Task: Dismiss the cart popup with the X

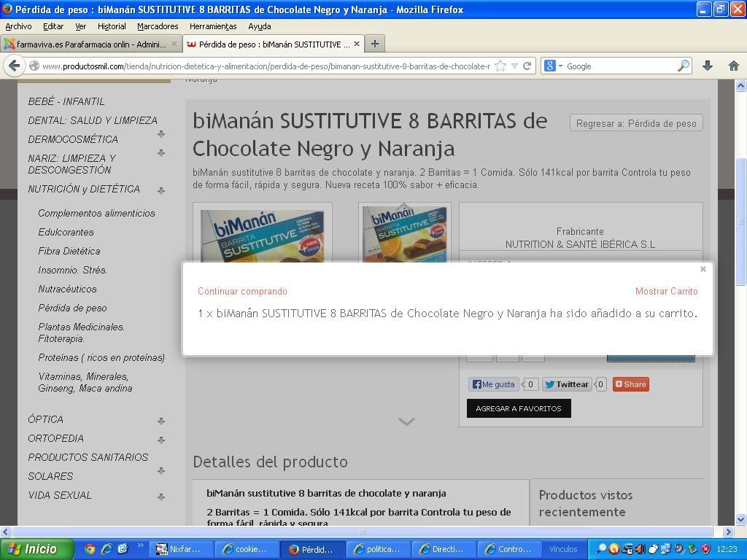Action: tap(703, 269)
